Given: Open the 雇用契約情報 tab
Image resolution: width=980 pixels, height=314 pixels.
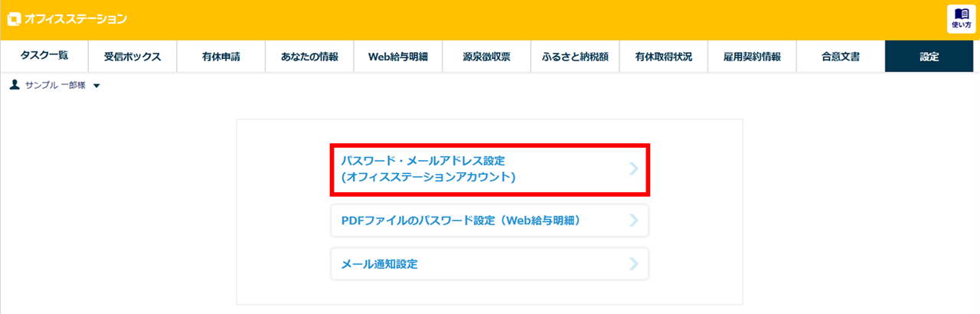Looking at the screenshot, I should click(x=752, y=57).
